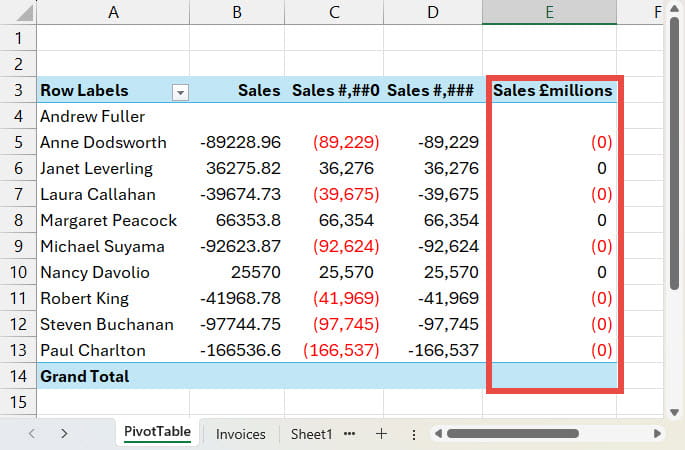Select the Nancy Davolio cell
The image size is (685, 450).
click(x=113, y=272)
